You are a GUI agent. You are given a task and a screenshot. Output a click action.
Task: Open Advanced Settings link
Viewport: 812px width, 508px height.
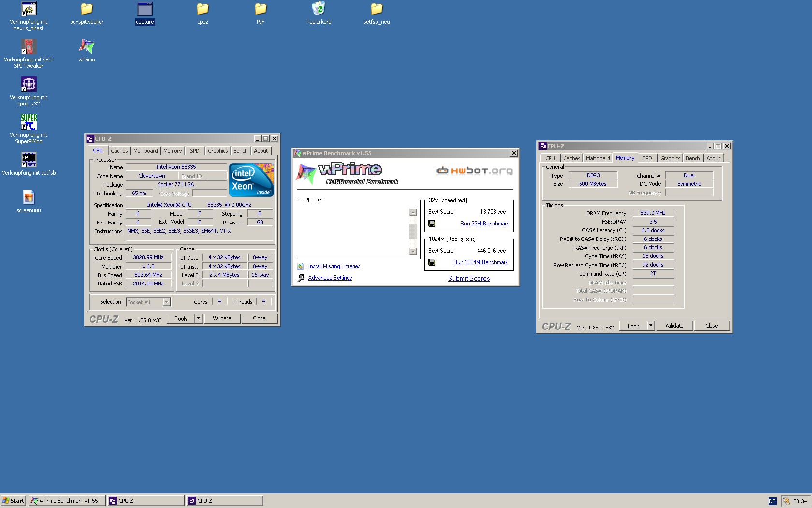[x=330, y=278]
